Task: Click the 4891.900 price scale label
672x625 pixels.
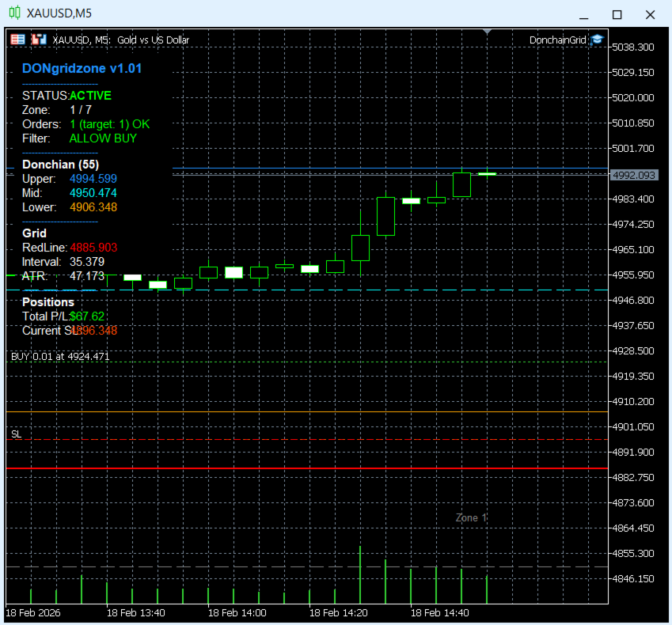Action: [633, 453]
